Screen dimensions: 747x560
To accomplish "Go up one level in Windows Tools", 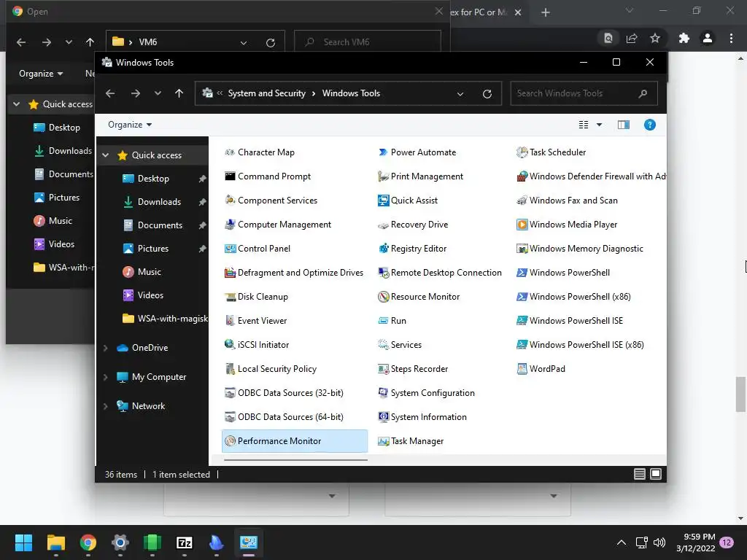I will pyautogui.click(x=179, y=93).
